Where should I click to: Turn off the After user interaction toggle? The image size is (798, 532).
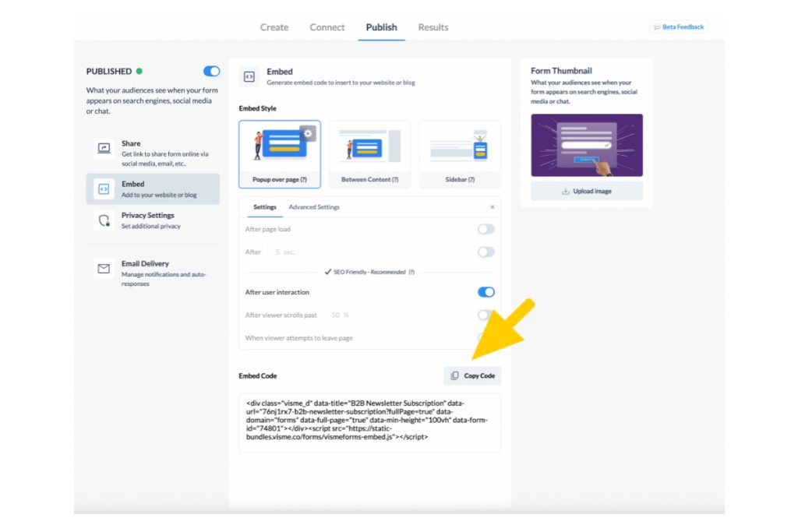(486, 292)
